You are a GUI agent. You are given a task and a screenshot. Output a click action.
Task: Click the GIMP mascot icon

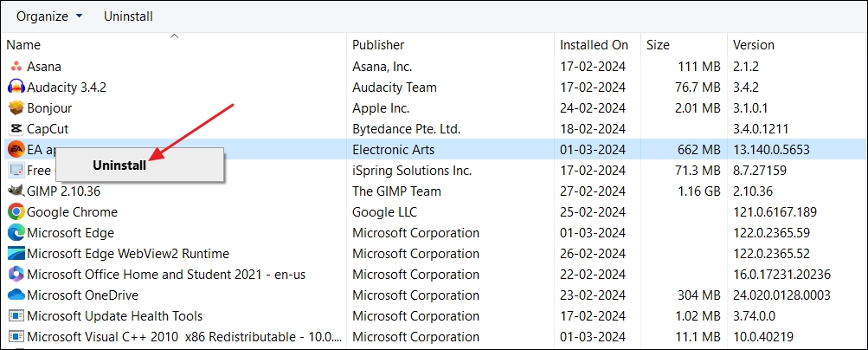point(16,191)
